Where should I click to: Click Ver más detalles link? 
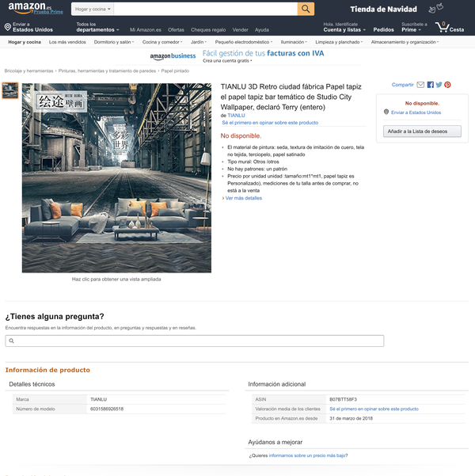click(243, 198)
